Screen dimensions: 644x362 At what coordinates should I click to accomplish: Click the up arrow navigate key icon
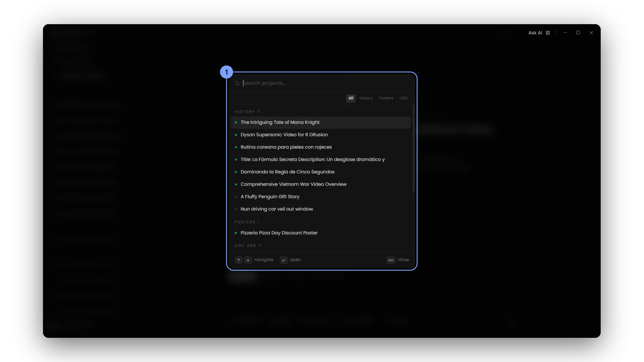pyautogui.click(x=238, y=260)
